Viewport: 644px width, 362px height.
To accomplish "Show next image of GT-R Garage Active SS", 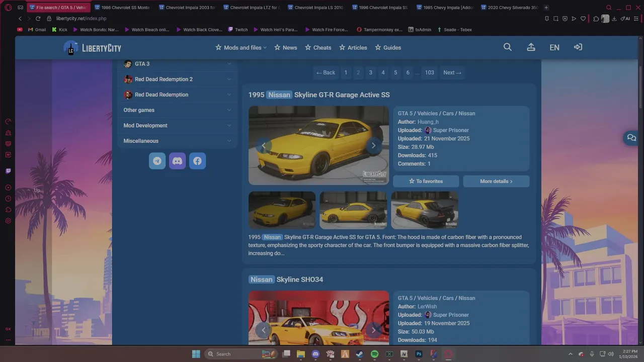I will (373, 146).
